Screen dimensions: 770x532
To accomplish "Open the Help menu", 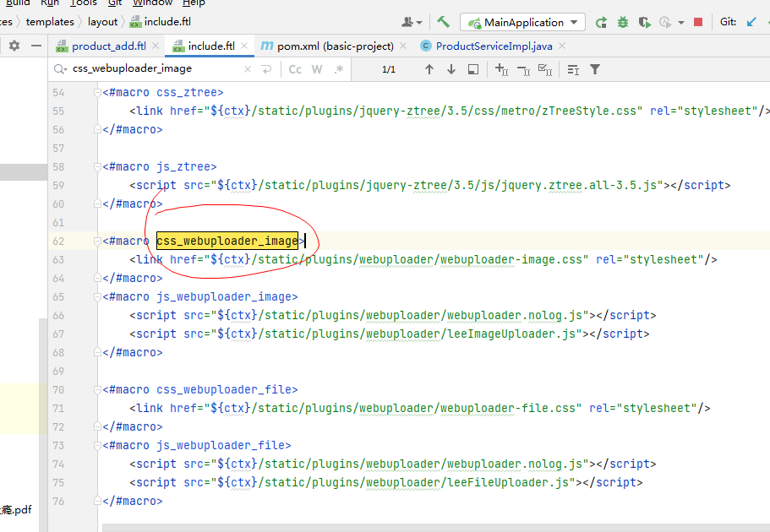I will pyautogui.click(x=194, y=3).
